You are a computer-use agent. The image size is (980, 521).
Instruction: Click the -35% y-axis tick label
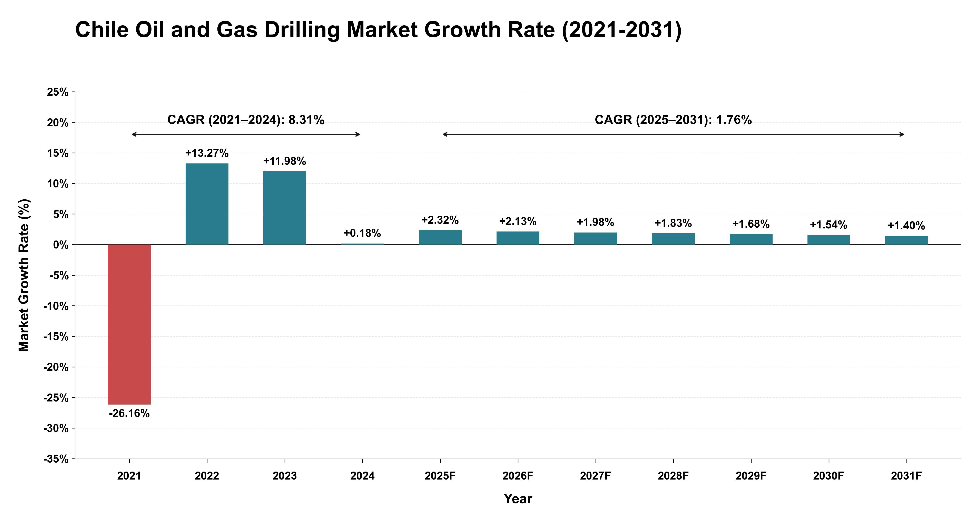click(x=56, y=459)
